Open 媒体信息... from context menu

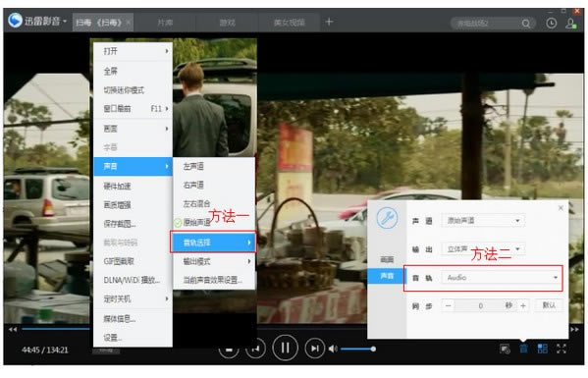click(133, 319)
